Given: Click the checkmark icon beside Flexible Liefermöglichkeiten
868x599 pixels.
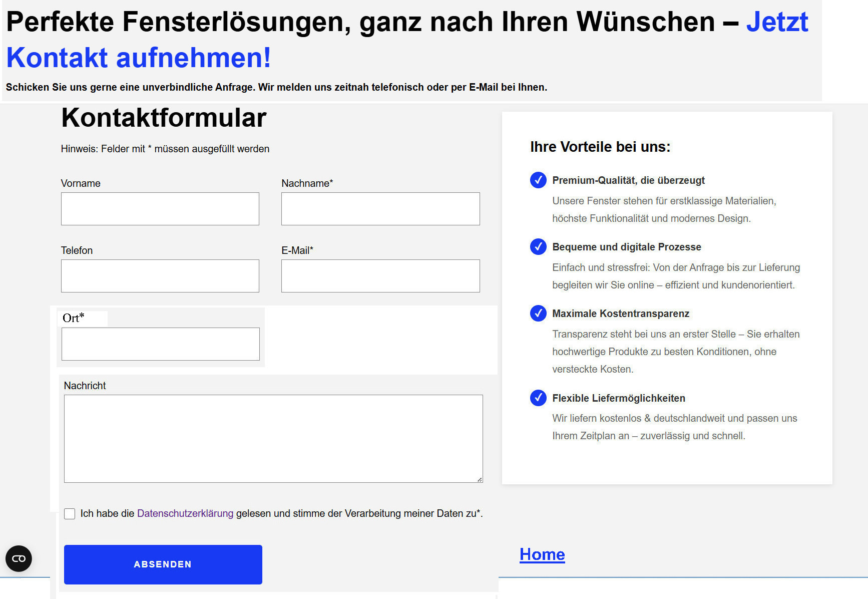Looking at the screenshot, I should [x=538, y=398].
